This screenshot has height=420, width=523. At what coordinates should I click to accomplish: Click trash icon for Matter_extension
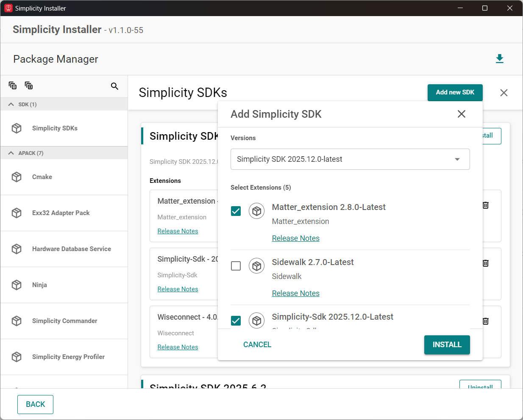tap(486, 205)
